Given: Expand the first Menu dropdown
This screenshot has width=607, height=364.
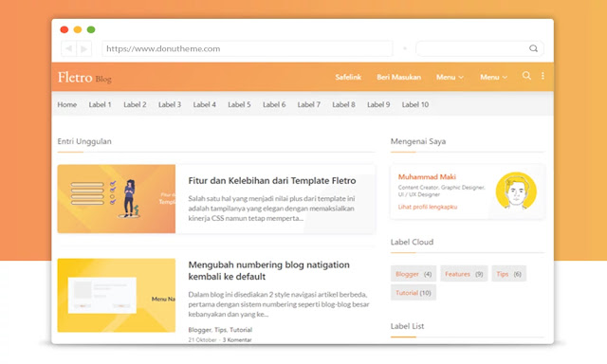Looking at the screenshot, I should pos(450,77).
